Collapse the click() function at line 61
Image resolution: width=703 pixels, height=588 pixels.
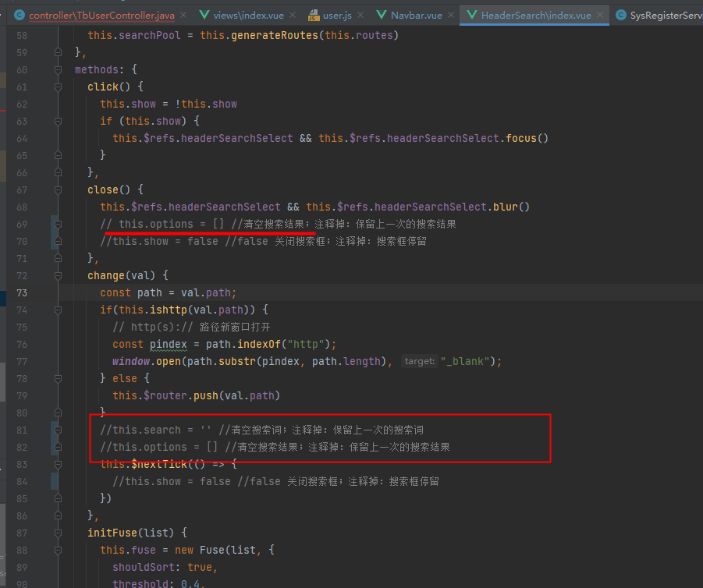[58, 87]
